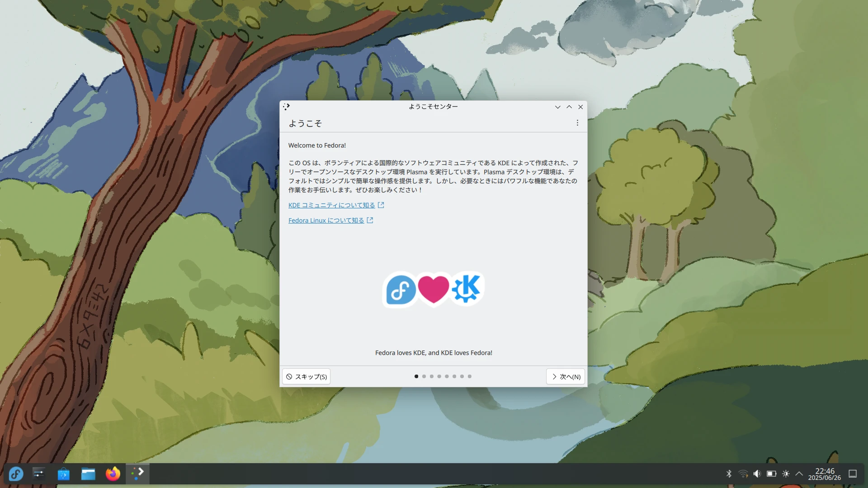
Task: Click the external link icon after Fedora link
Action: pyautogui.click(x=370, y=221)
